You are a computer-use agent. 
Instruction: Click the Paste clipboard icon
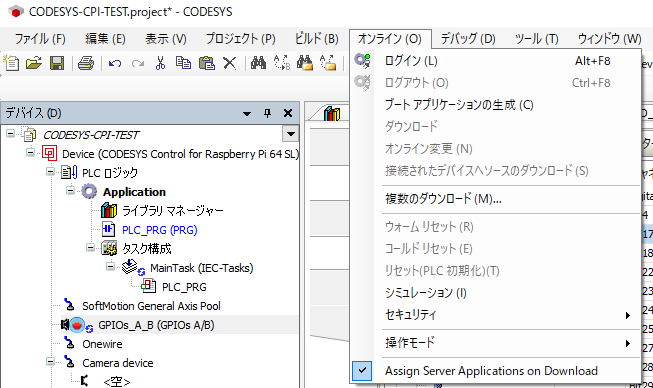(x=207, y=63)
